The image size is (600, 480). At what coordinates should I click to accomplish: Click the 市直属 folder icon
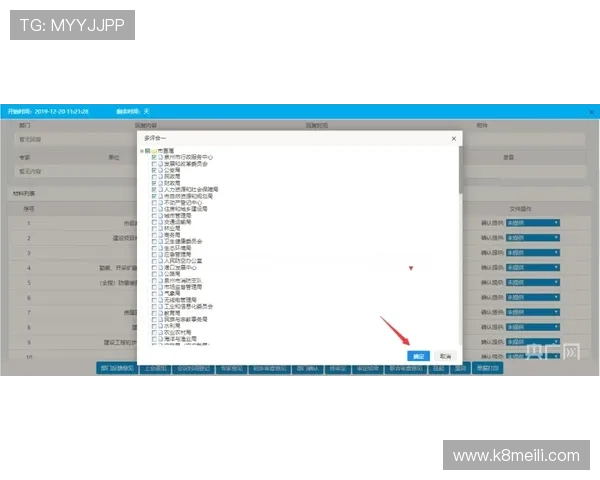click(x=153, y=151)
